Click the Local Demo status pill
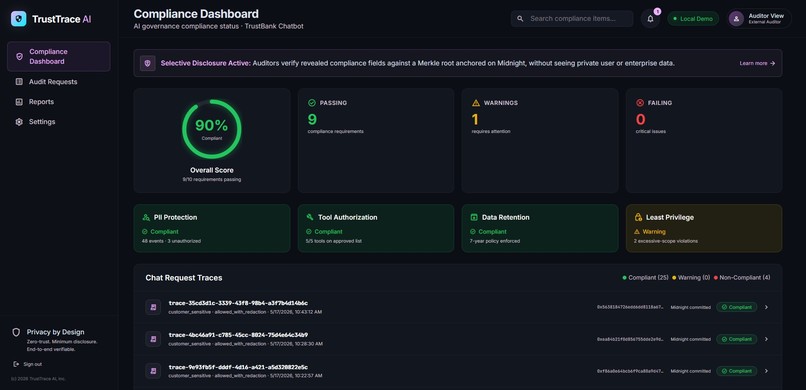The width and height of the screenshot is (806, 390). click(693, 19)
